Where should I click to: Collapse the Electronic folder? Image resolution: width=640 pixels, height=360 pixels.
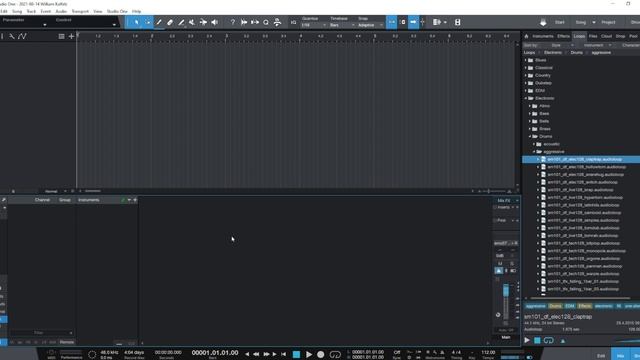[526, 98]
